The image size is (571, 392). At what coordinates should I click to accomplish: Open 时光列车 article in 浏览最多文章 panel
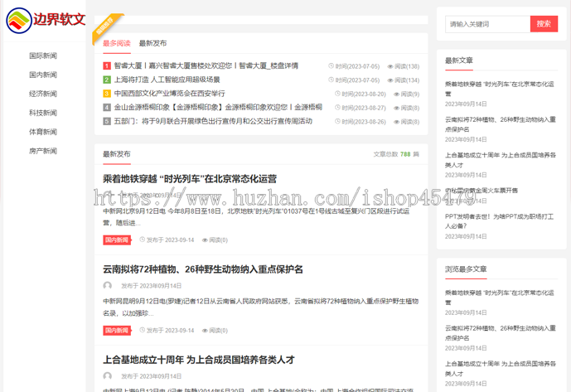pos(499,298)
